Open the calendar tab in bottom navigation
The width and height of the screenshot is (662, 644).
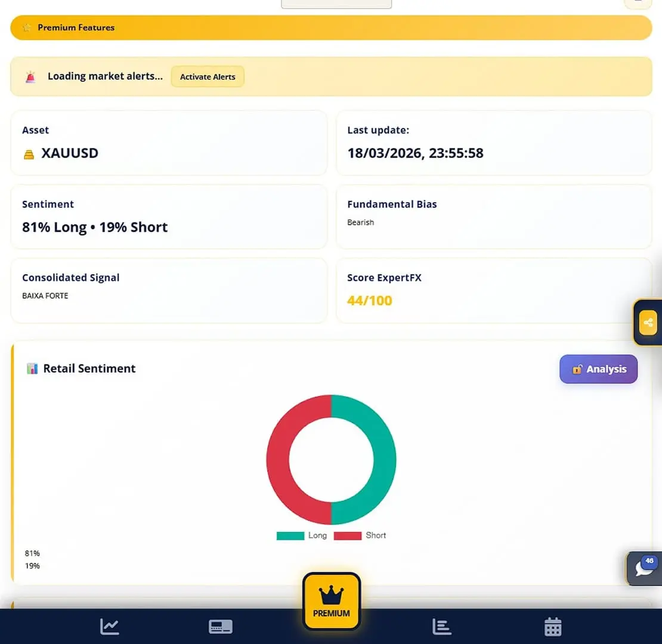553,627
